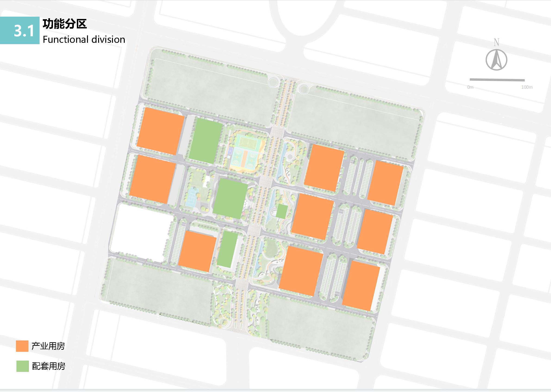Click the N letter above compass
Screen dimensions: 551x392
pyautogui.click(x=496, y=42)
